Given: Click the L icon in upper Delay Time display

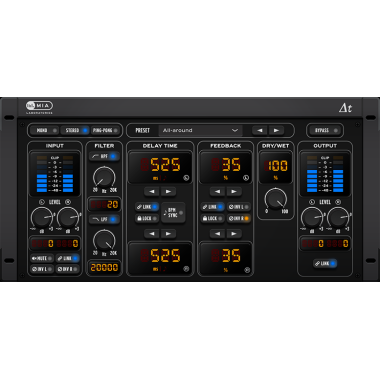Looking at the screenshot, I should (186, 178).
